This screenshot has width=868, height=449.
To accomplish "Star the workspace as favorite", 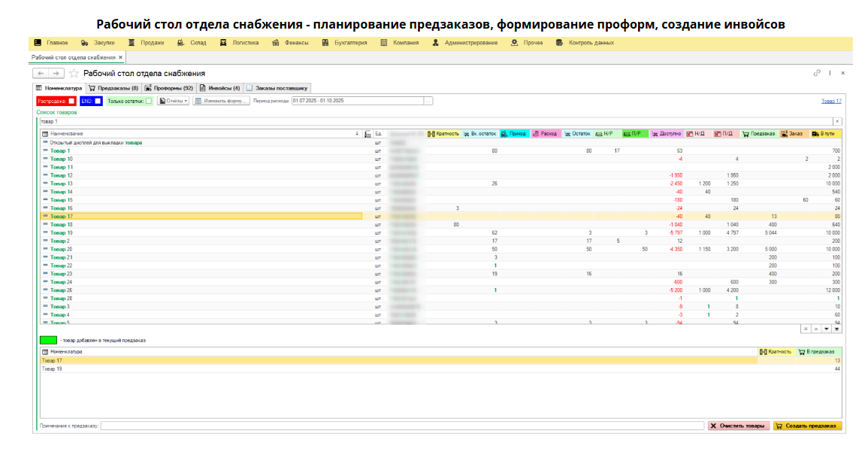I will coord(74,73).
